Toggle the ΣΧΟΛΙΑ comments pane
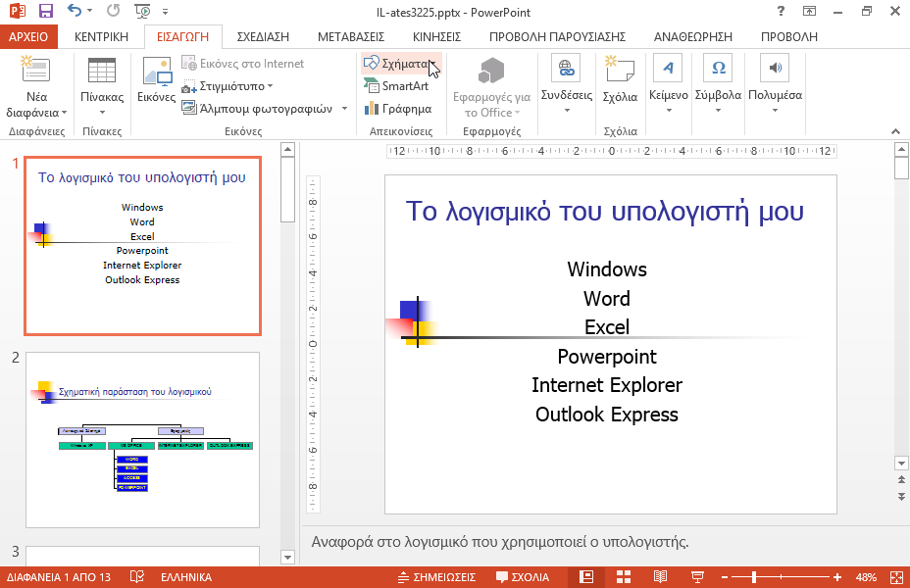This screenshot has height=588, width=910. (x=523, y=577)
